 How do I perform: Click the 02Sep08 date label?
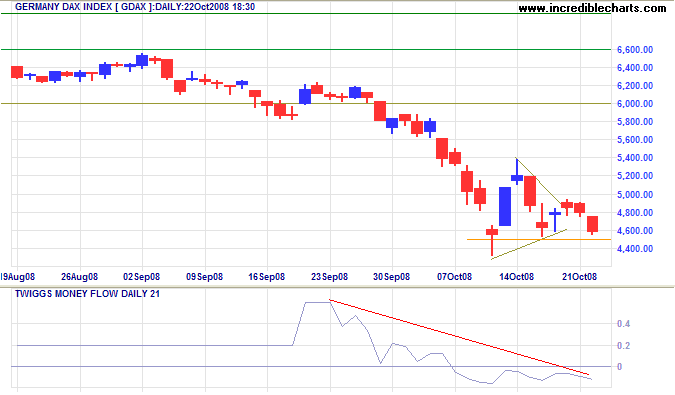[142, 277]
